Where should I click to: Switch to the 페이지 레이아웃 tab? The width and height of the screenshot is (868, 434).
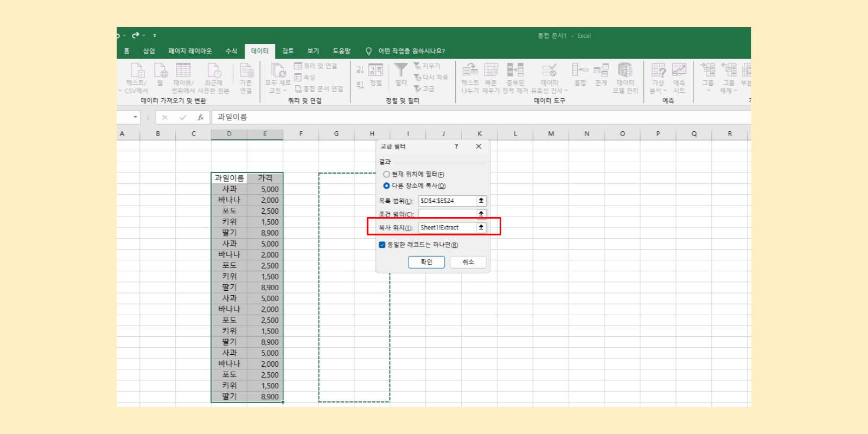coord(190,51)
